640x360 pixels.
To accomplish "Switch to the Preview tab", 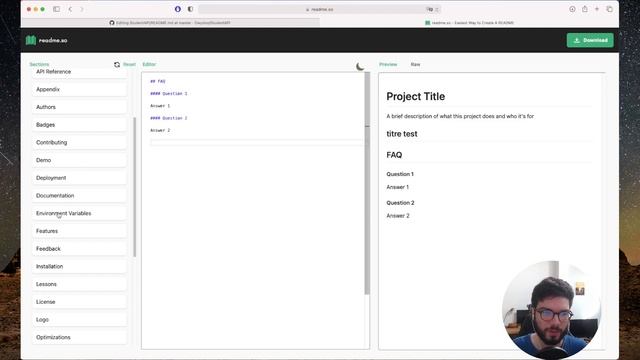I will coord(388,64).
